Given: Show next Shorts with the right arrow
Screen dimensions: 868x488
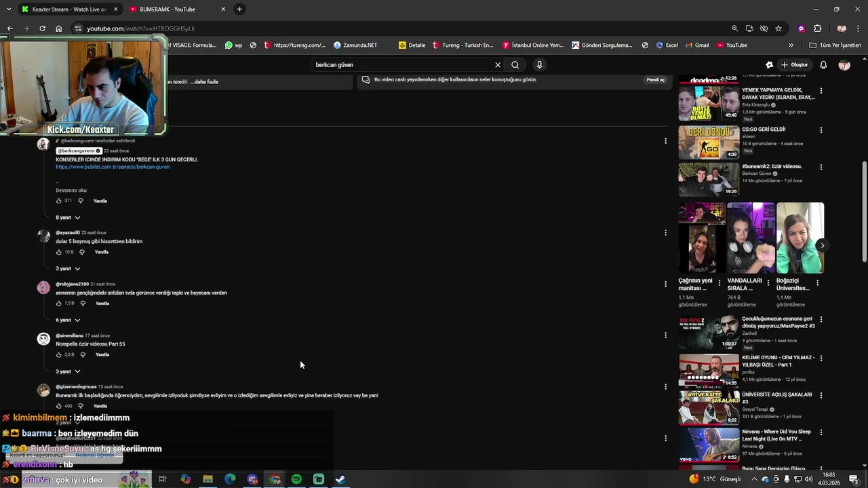Looking at the screenshot, I should (822, 245).
